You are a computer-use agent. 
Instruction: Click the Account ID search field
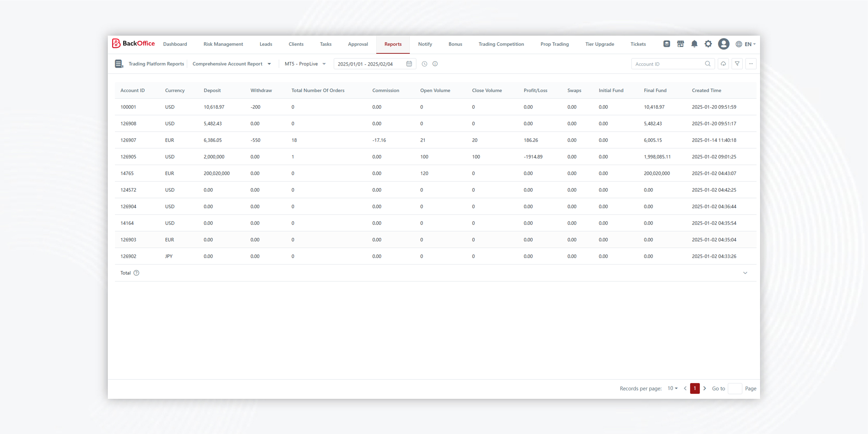point(673,64)
